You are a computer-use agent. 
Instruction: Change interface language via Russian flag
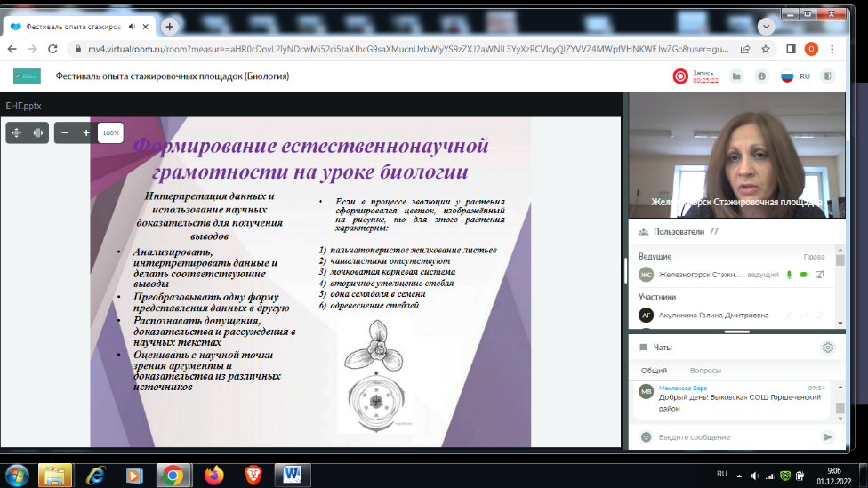point(786,76)
